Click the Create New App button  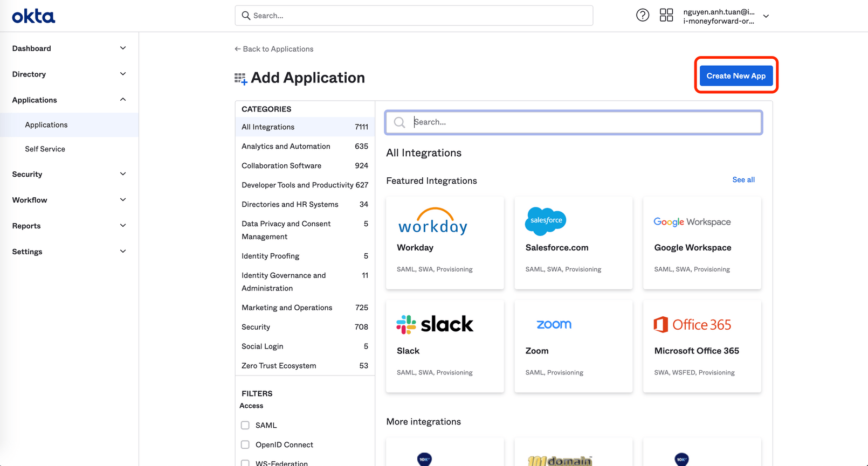(x=736, y=75)
